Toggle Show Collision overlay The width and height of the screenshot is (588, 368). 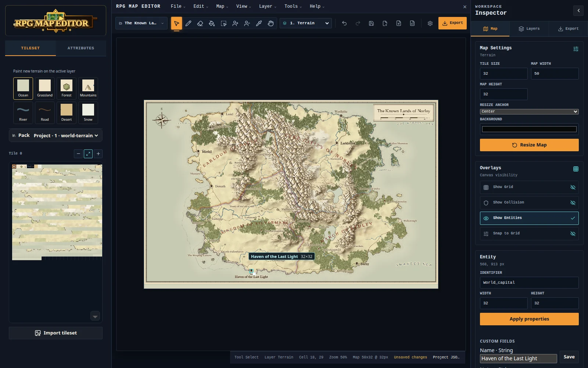coord(529,203)
